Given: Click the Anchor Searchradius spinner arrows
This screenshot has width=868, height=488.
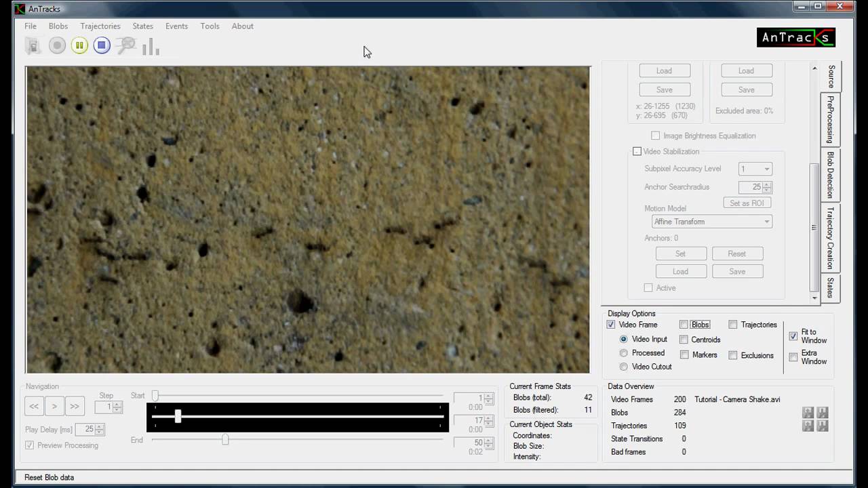Looking at the screenshot, I should [x=768, y=187].
